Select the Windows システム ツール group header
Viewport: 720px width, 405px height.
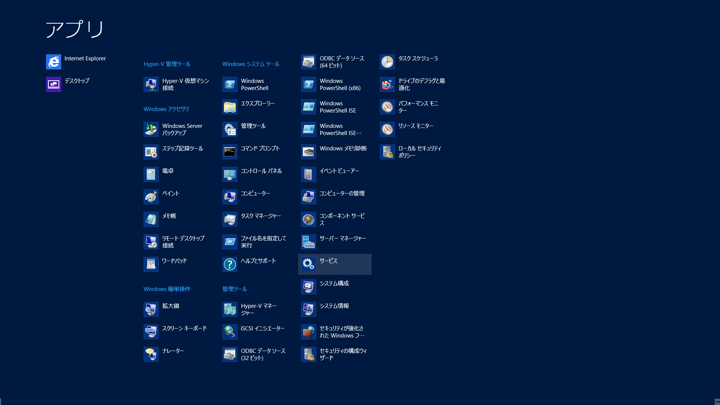tap(251, 64)
